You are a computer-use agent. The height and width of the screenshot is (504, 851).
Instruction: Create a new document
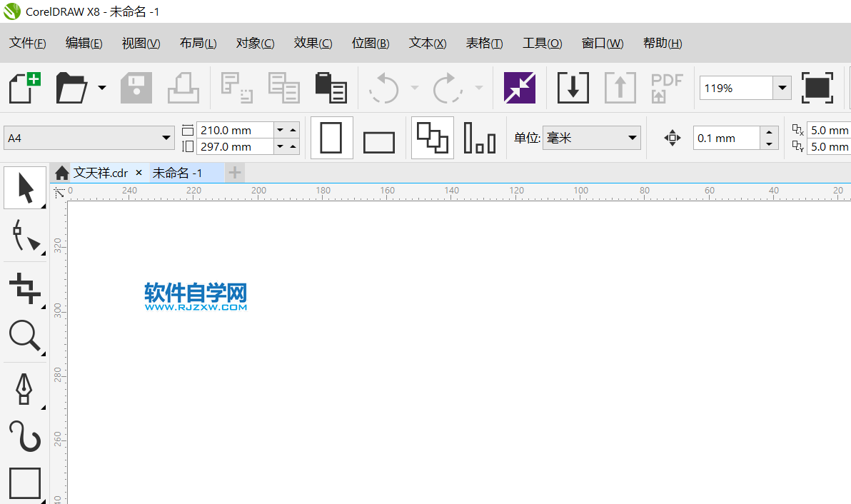(24, 87)
